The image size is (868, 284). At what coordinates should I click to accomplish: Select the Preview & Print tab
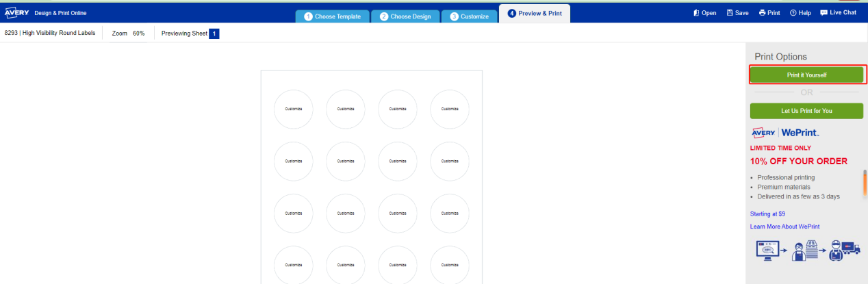[x=535, y=14]
